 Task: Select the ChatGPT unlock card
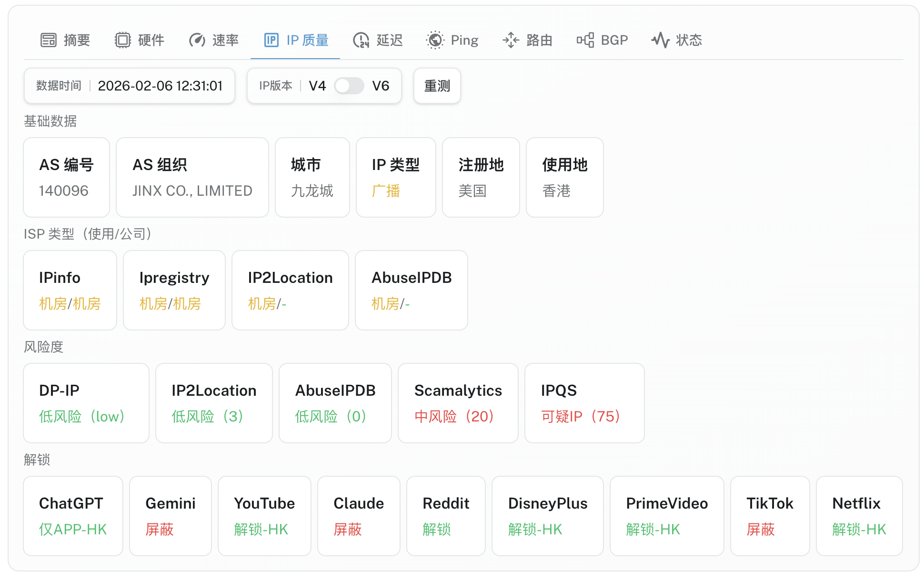point(73,516)
